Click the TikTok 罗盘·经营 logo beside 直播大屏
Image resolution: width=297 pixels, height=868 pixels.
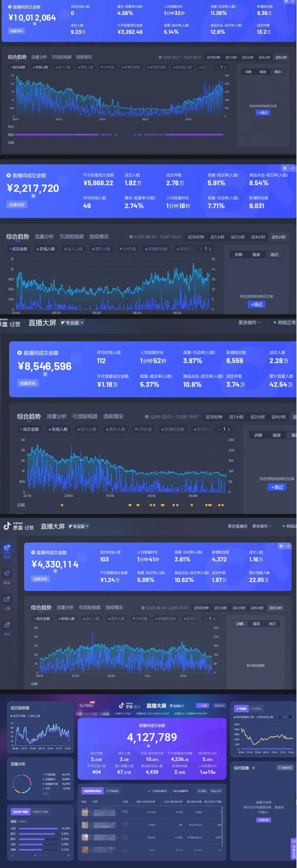(19, 526)
